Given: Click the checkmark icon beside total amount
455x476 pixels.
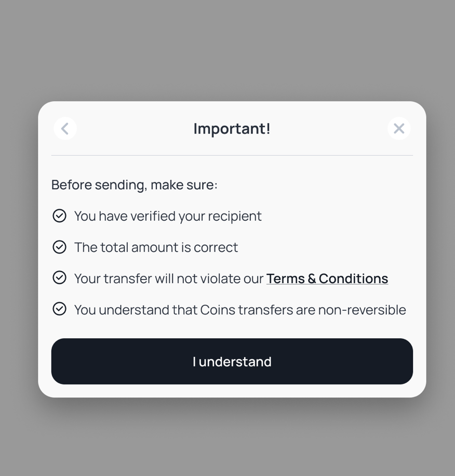Looking at the screenshot, I should (59, 247).
